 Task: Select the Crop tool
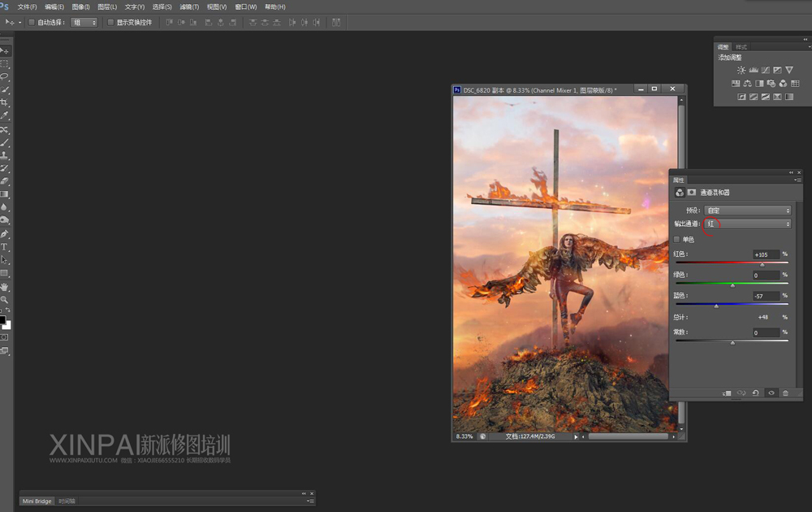click(5, 102)
